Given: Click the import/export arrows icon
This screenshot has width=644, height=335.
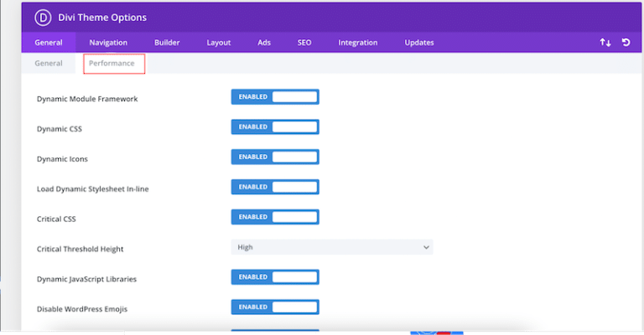Looking at the screenshot, I should [x=605, y=43].
